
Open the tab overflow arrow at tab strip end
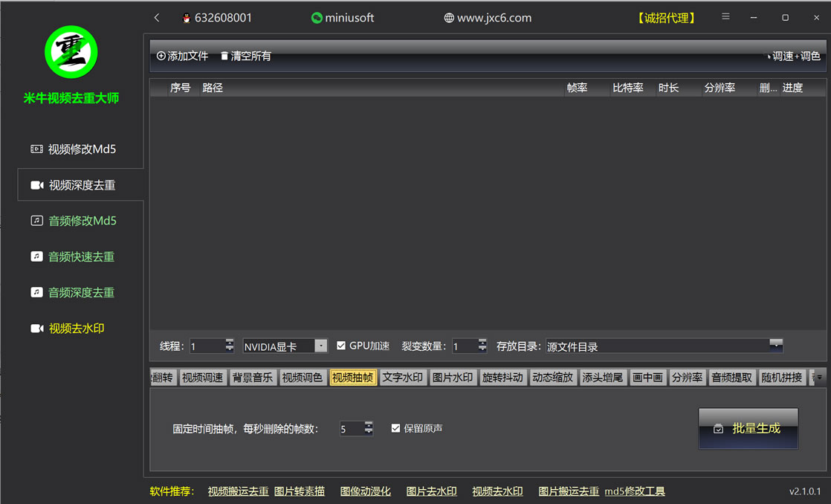click(819, 378)
